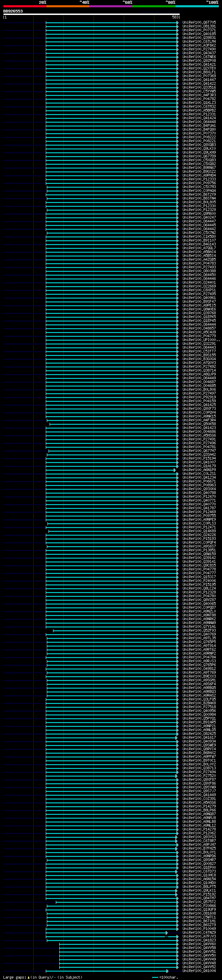The image size is (222, 980).
Task: Click the cyan ~100% identity color band
Action: (197, 6)
